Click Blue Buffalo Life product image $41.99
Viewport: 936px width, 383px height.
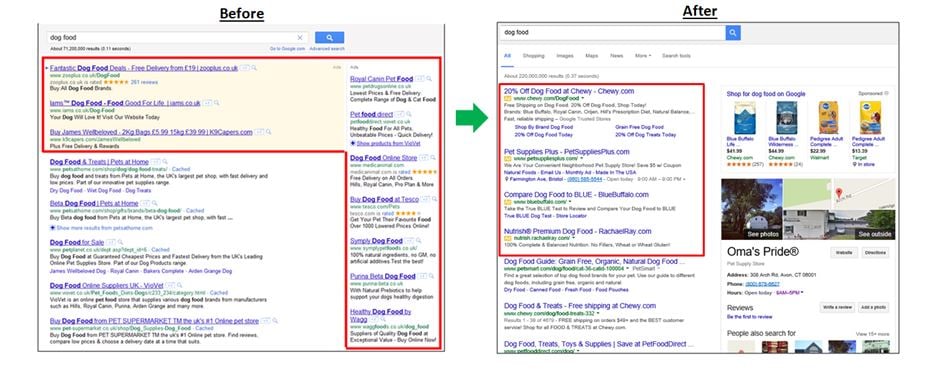(x=744, y=117)
